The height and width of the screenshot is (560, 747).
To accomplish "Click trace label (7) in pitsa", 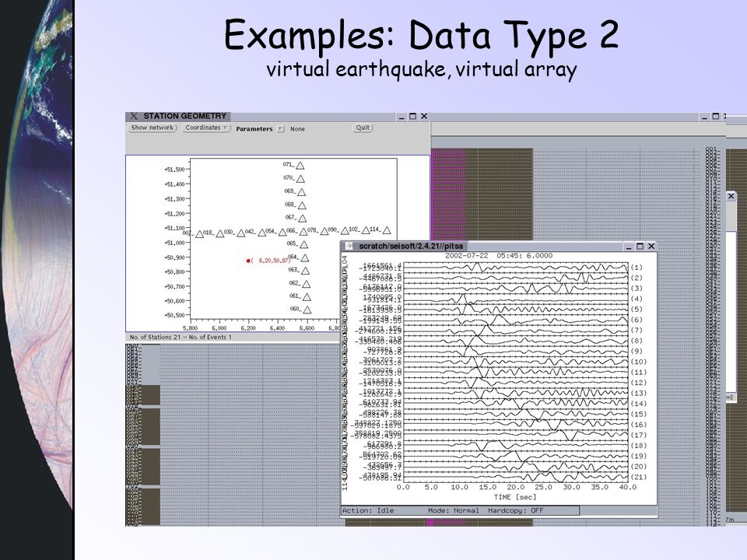I will point(637,331).
